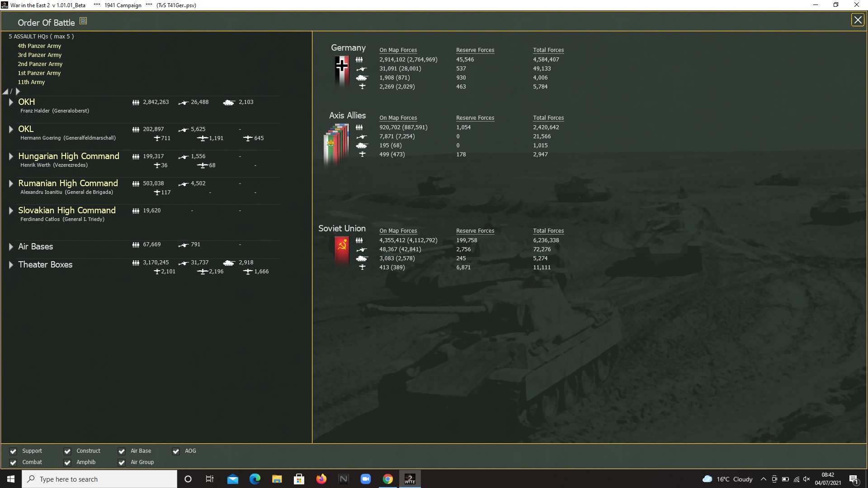Click Germany Total Forces header

pos(548,50)
